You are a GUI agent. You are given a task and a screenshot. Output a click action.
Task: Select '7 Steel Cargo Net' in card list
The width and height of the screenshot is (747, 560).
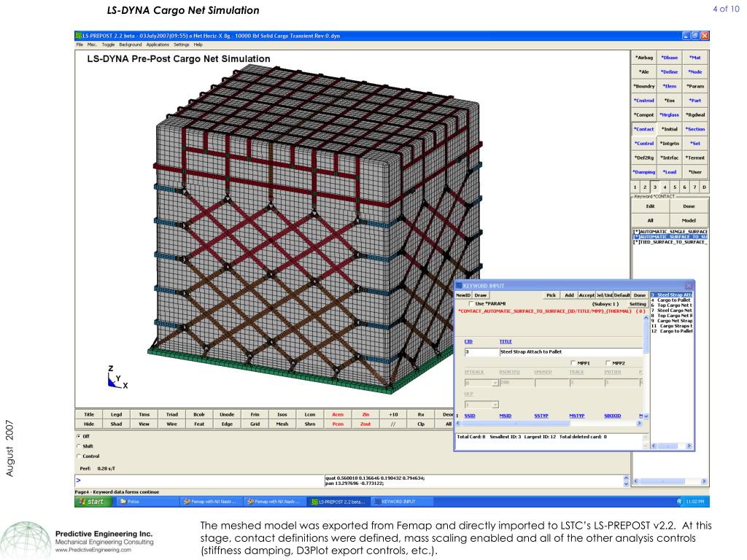[x=671, y=311]
